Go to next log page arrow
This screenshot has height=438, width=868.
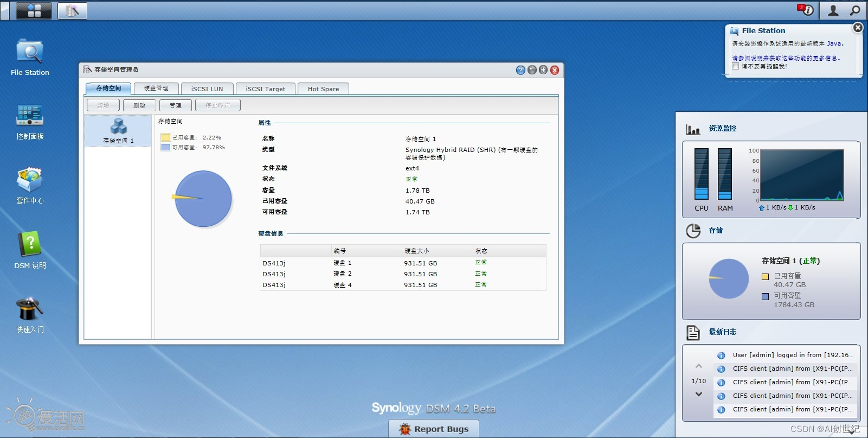[x=699, y=394]
